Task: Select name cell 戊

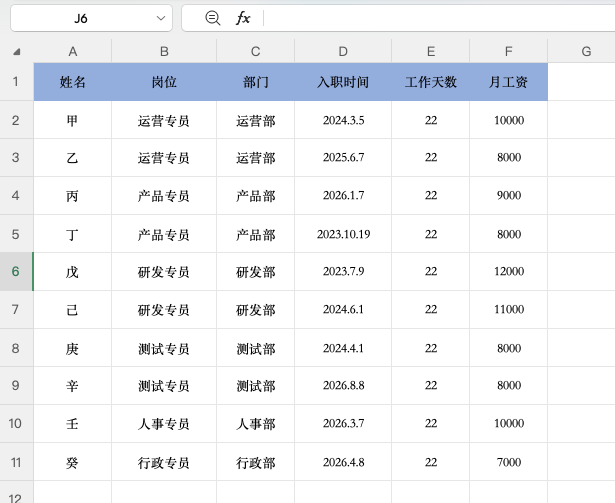Action: pos(73,272)
